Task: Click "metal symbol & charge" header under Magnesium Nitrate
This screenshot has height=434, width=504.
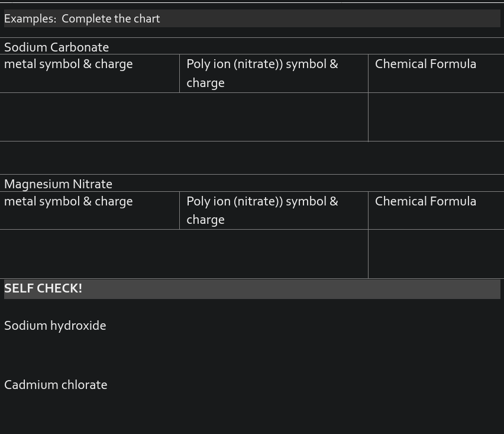Action: coord(69,201)
